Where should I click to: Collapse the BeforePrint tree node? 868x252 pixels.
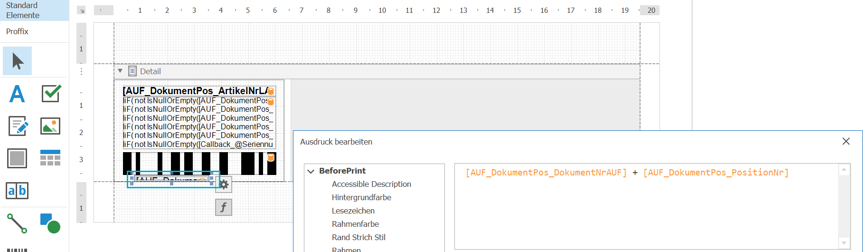pos(311,171)
